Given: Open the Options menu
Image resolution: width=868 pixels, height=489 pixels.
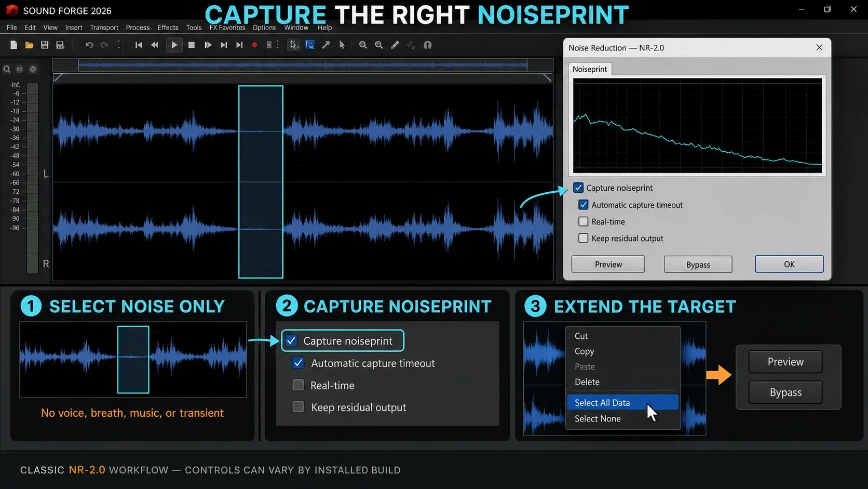Looking at the screenshot, I should (x=264, y=28).
